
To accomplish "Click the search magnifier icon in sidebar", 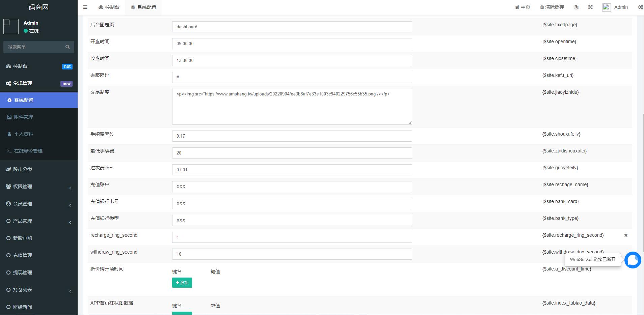I will [68, 47].
